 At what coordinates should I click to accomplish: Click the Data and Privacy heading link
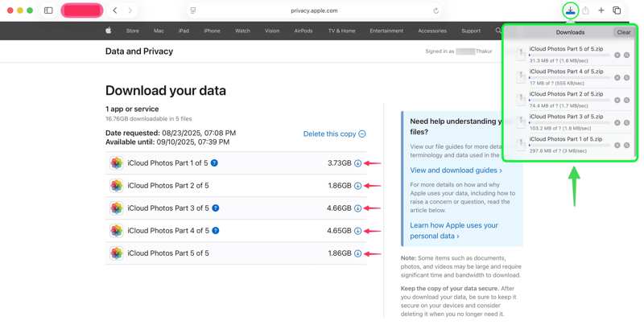[139, 51]
